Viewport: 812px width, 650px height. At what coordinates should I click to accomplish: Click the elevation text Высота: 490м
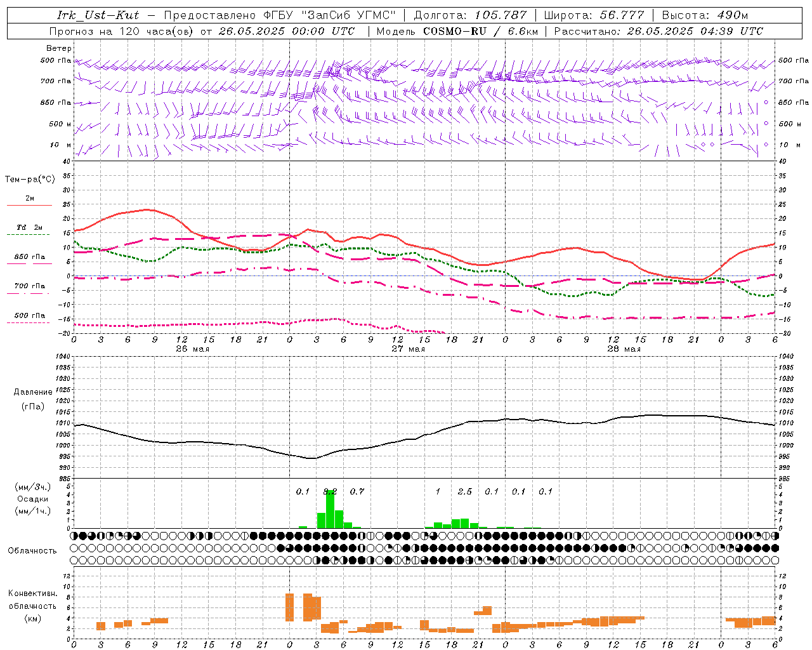(705, 15)
